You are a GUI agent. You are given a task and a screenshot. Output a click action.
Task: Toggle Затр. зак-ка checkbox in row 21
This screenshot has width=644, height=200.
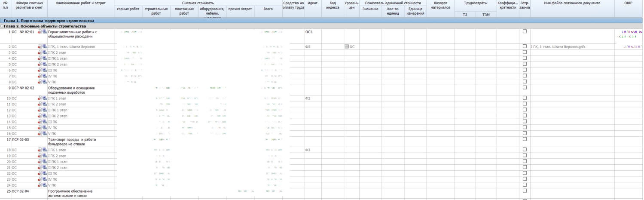525,167
